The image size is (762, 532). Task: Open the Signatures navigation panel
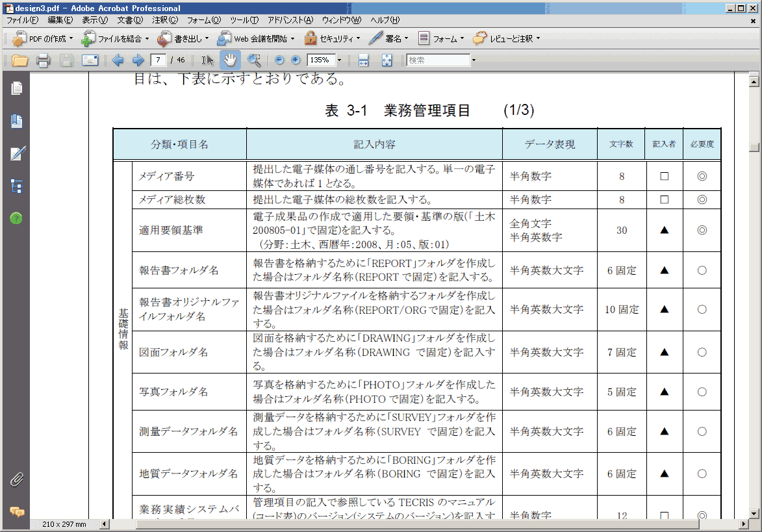18,153
